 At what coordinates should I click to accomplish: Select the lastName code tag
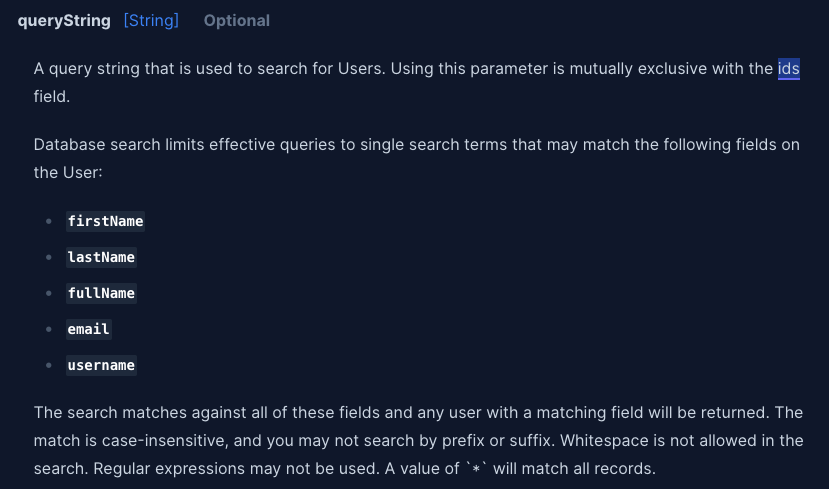(101, 257)
